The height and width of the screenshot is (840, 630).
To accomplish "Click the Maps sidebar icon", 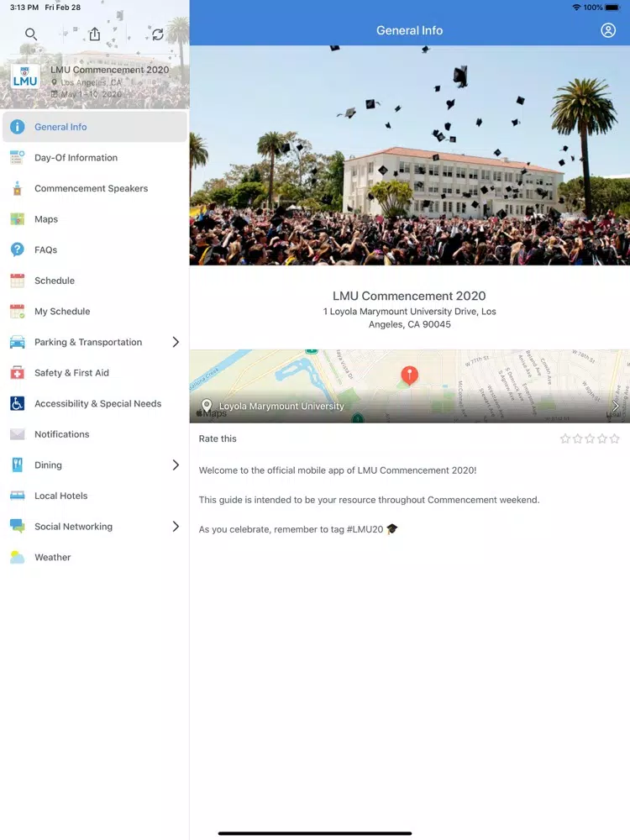I will coord(17,219).
